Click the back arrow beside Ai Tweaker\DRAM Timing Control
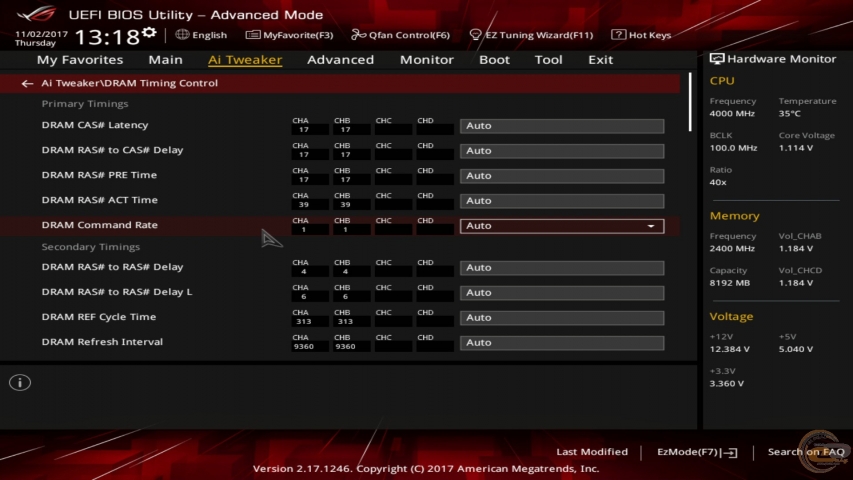This screenshot has height=480, width=853. pos(27,83)
